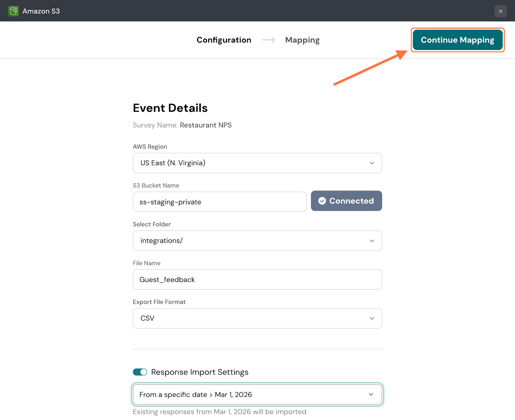
Task: Open the 'From a specific date' dropdown
Action: pyautogui.click(x=251, y=395)
